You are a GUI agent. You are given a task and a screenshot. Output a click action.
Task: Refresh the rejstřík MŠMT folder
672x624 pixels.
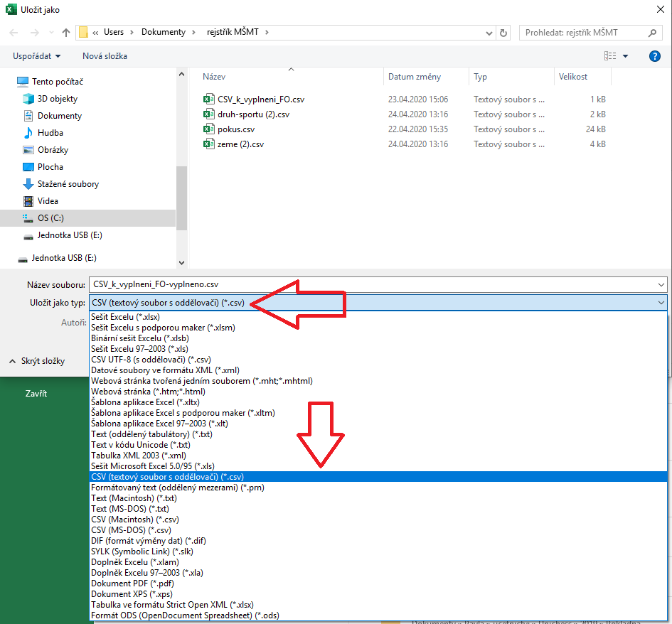(503, 33)
